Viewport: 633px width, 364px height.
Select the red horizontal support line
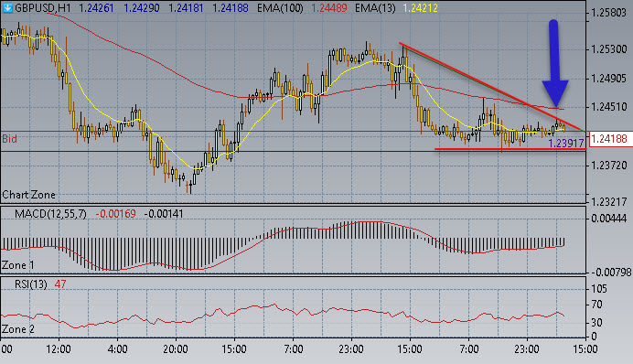point(510,149)
